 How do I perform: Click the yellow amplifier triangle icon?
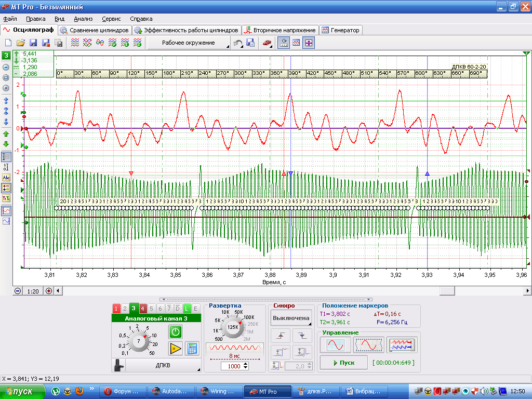tap(176, 349)
